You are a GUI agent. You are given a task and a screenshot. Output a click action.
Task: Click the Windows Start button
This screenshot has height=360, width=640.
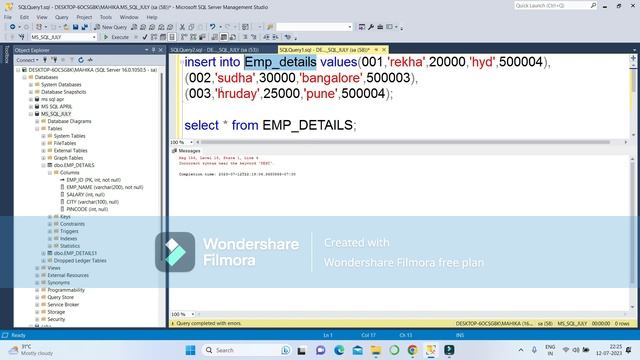point(190,350)
